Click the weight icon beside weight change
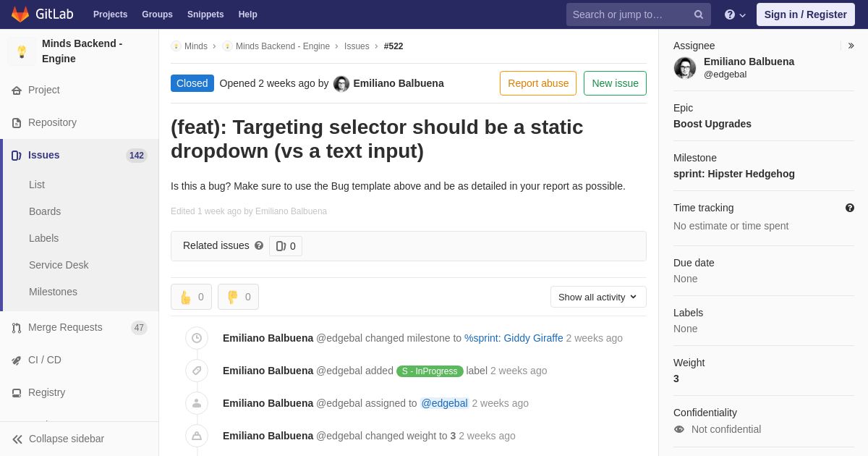This screenshot has width=868, height=456. [x=197, y=436]
